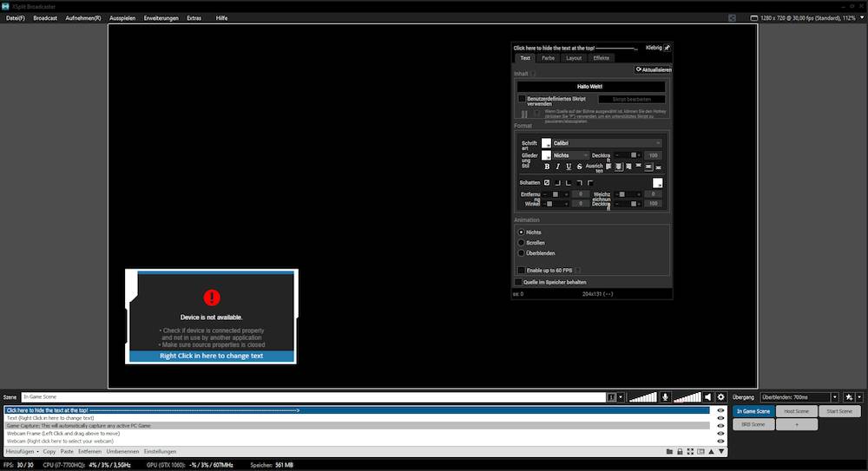Open Calibri font dropdown
The width and height of the screenshot is (868, 471).
tap(608, 143)
